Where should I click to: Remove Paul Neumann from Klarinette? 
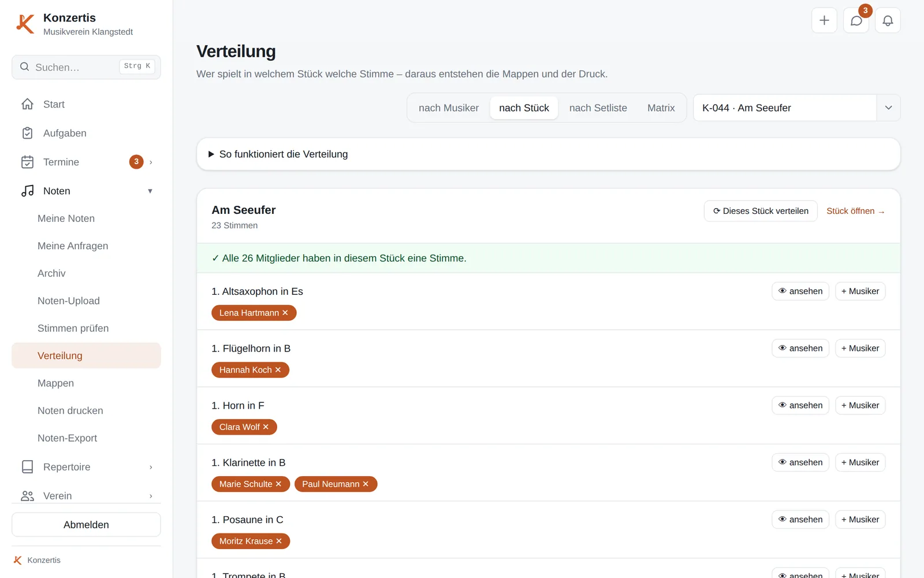[366, 484]
